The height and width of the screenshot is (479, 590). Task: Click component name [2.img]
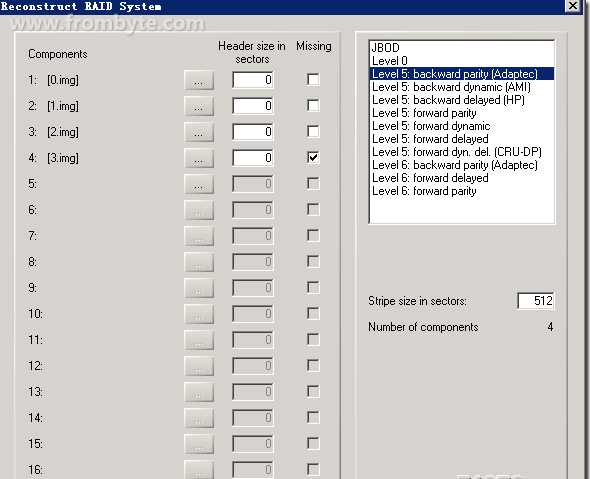pyautogui.click(x=63, y=132)
